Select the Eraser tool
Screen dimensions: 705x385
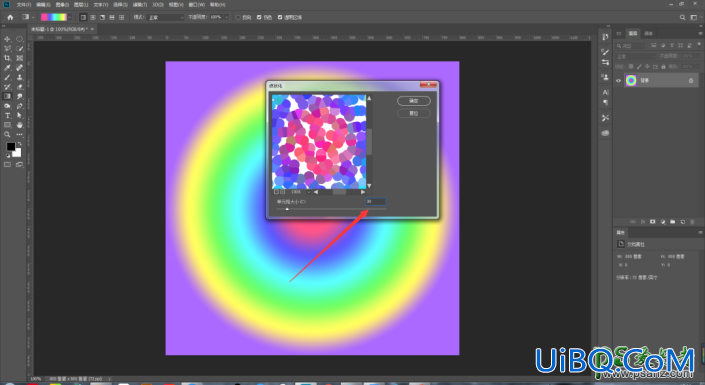pyautogui.click(x=20, y=87)
